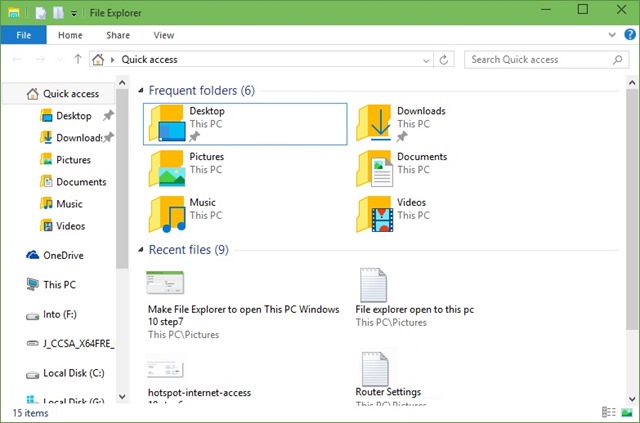Collapse the Recent files group

[141, 249]
